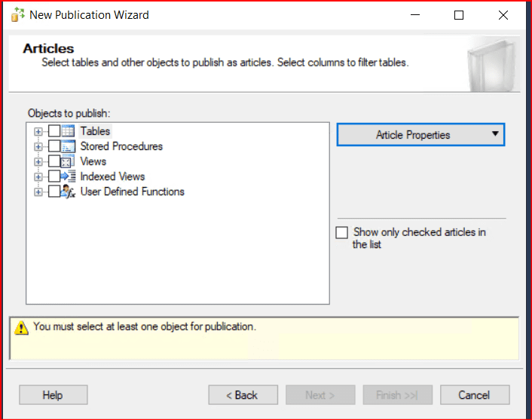Check the Tables checkbox
The image size is (532, 420).
54,131
